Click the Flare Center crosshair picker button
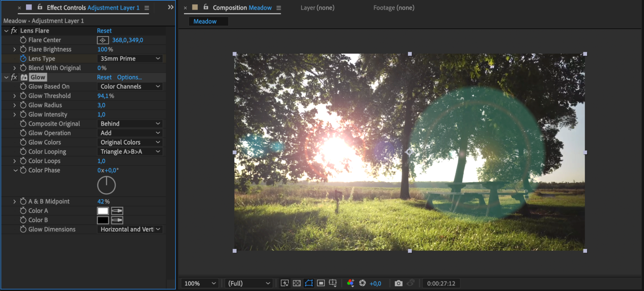This screenshot has height=291, width=644. coord(103,40)
